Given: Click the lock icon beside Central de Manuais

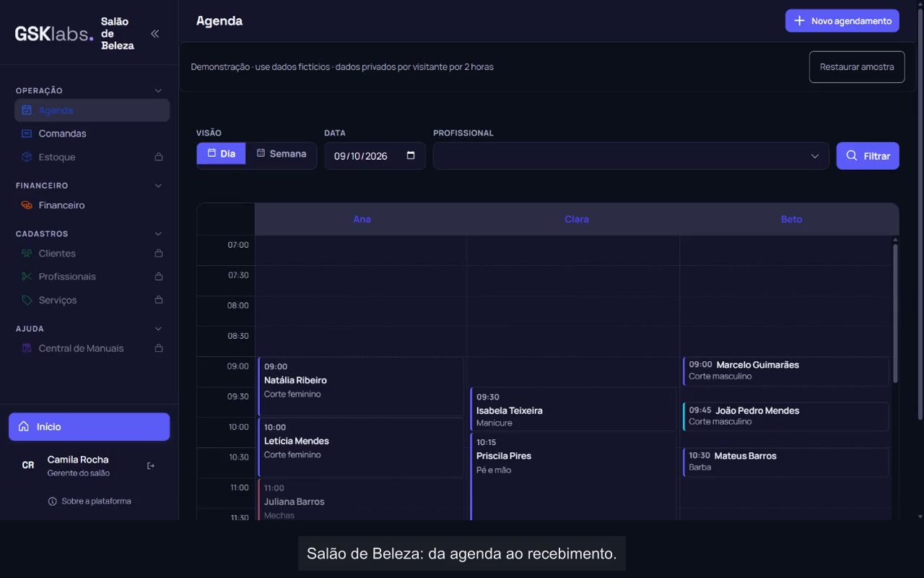Looking at the screenshot, I should 159,348.
